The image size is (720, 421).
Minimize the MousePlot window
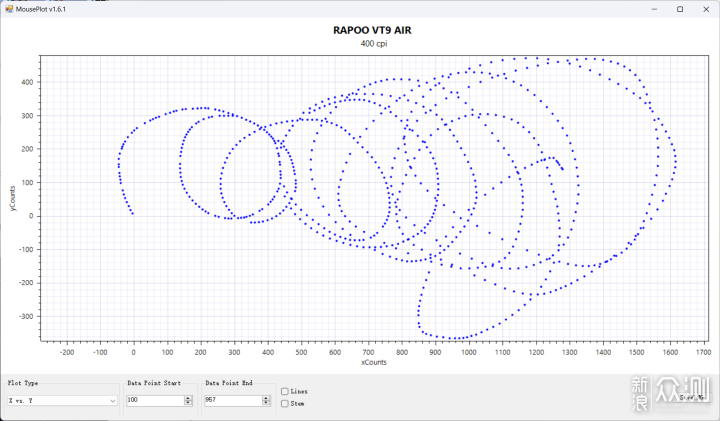654,9
